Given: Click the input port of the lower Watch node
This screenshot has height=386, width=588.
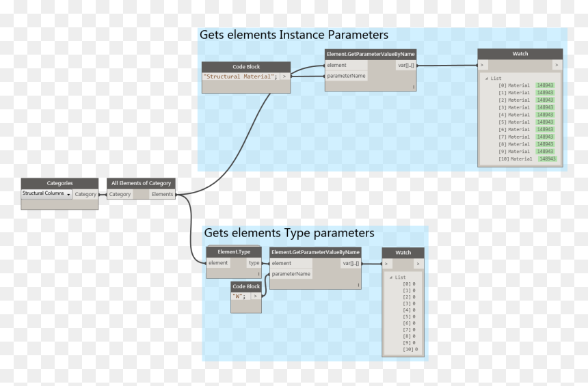Looking at the screenshot, I should pos(388,264).
